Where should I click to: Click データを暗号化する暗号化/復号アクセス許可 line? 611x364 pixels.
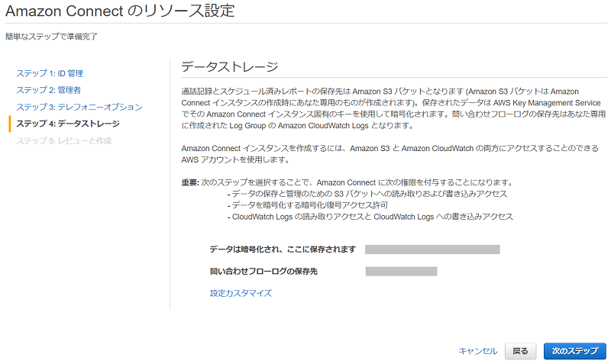tap(308, 205)
